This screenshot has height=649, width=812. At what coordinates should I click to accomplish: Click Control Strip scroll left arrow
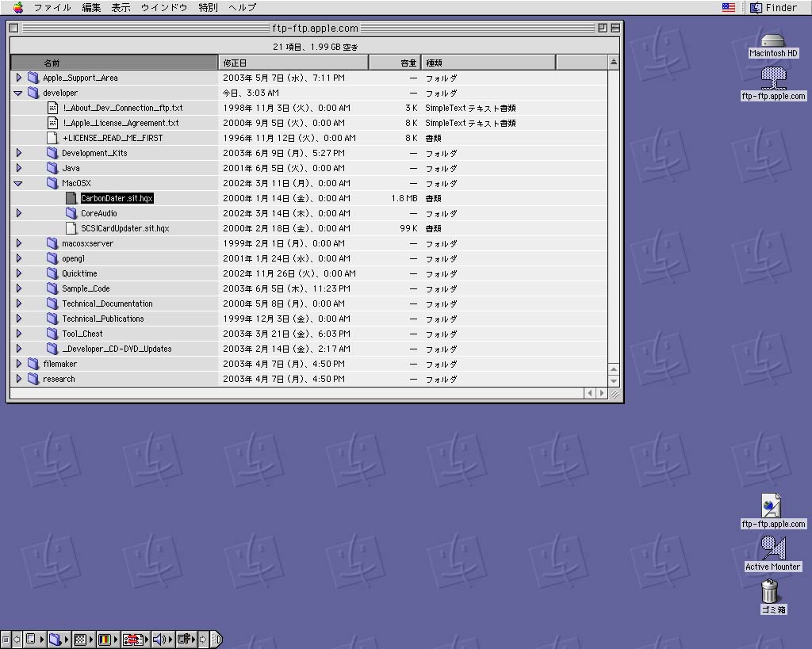[x=17, y=639]
